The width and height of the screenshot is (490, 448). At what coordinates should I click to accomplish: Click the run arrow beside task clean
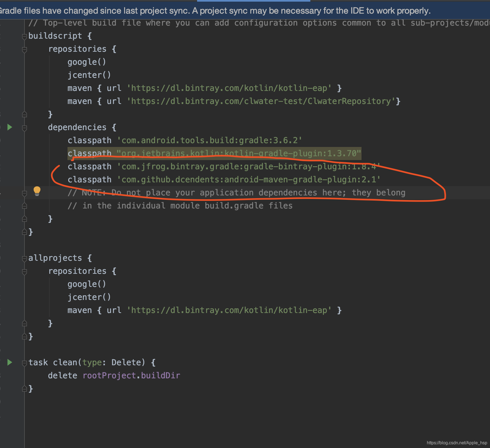click(x=10, y=362)
